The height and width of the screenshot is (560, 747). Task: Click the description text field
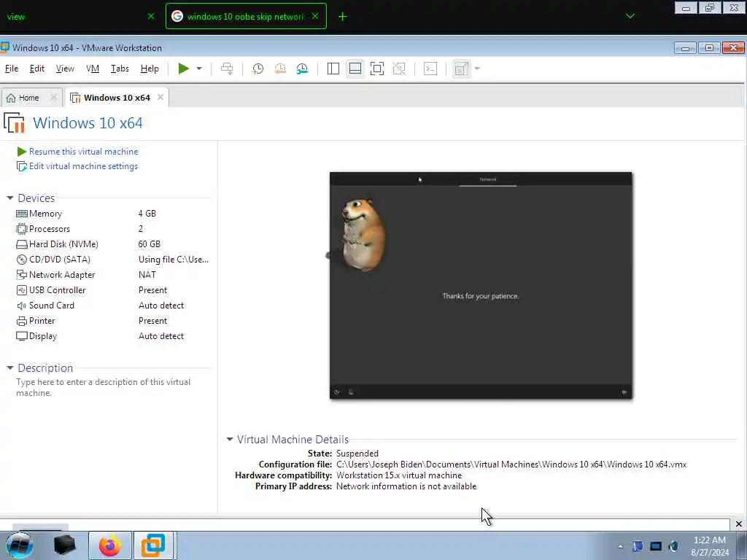click(x=104, y=387)
